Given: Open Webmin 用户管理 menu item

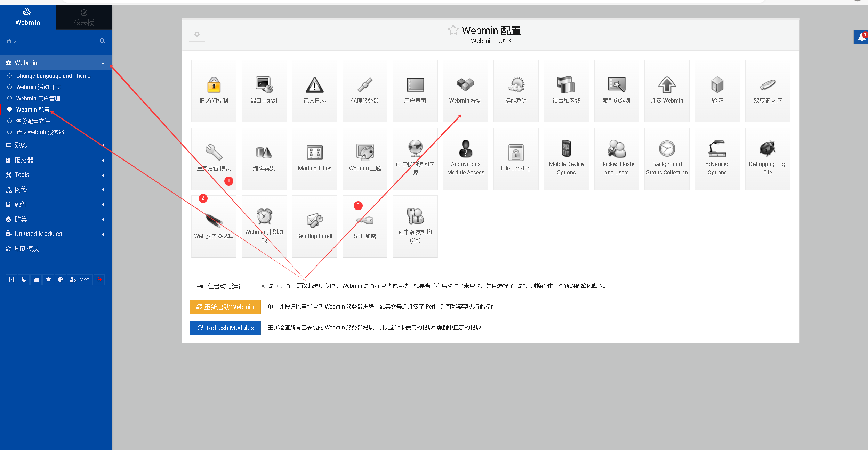Looking at the screenshot, I should point(38,98).
